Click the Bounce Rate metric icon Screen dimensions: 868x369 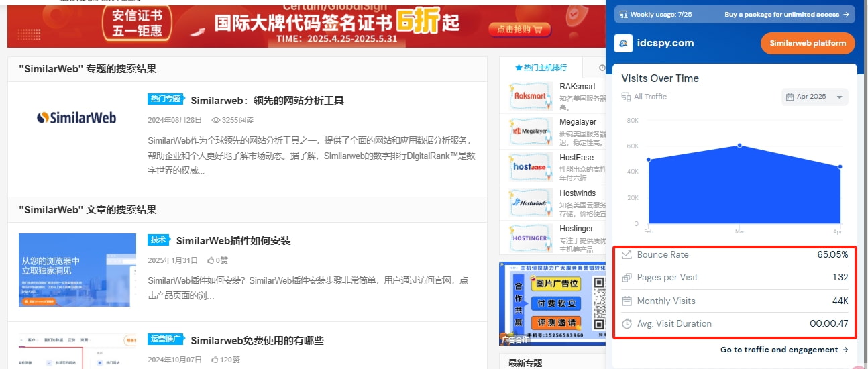(x=627, y=254)
